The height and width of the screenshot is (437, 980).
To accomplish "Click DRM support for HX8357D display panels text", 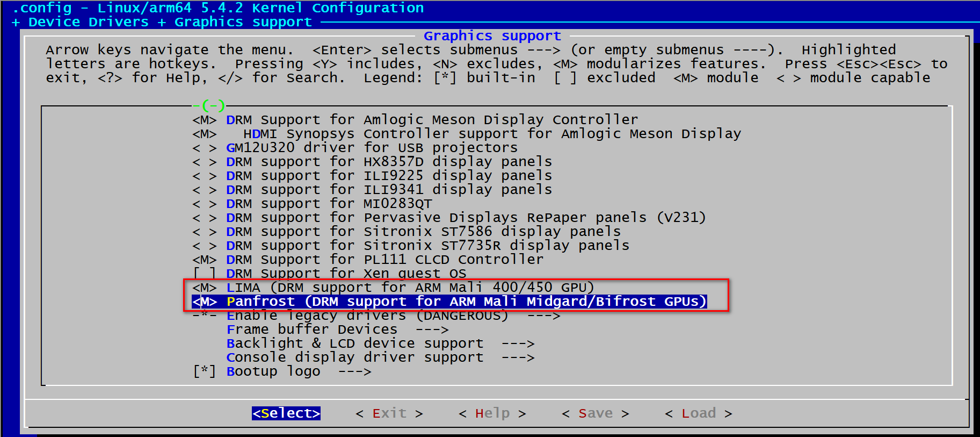I will pos(389,162).
